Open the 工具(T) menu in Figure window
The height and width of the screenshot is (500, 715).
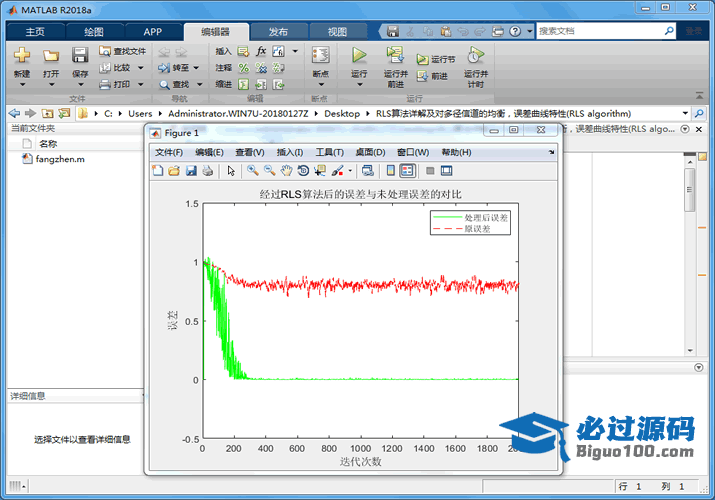(329, 152)
